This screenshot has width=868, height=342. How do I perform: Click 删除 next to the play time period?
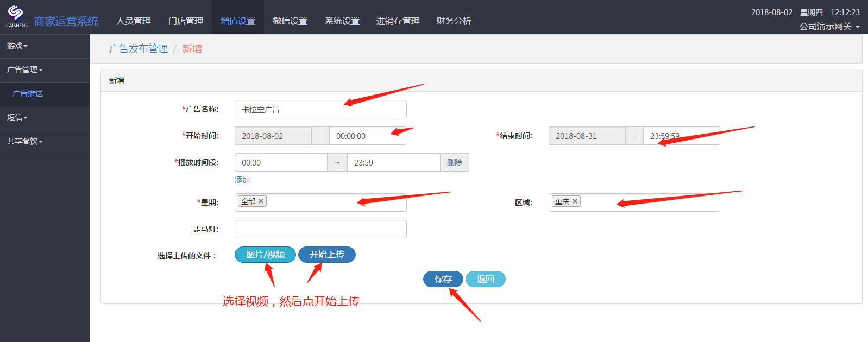pos(455,162)
